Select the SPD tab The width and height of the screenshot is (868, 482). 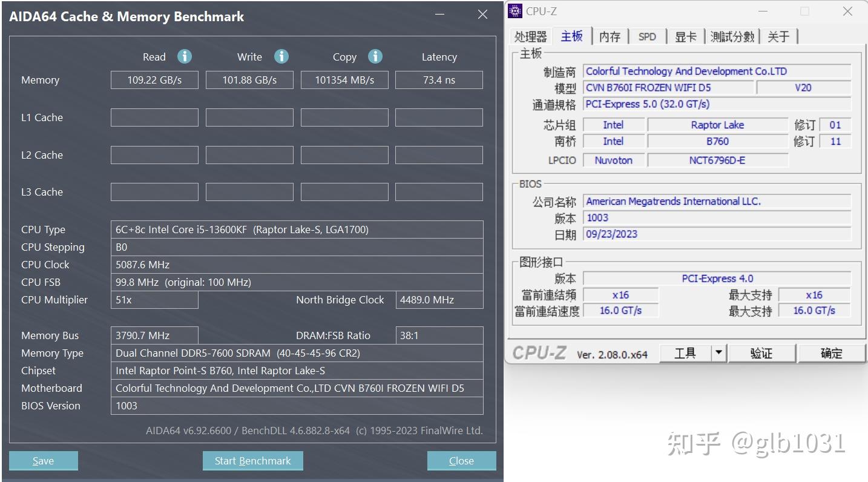tap(647, 36)
